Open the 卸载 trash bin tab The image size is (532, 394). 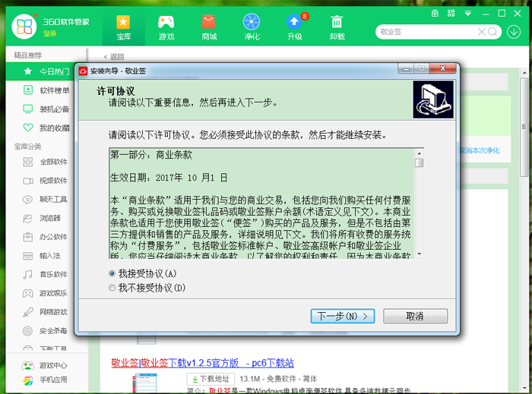pyautogui.click(x=337, y=28)
